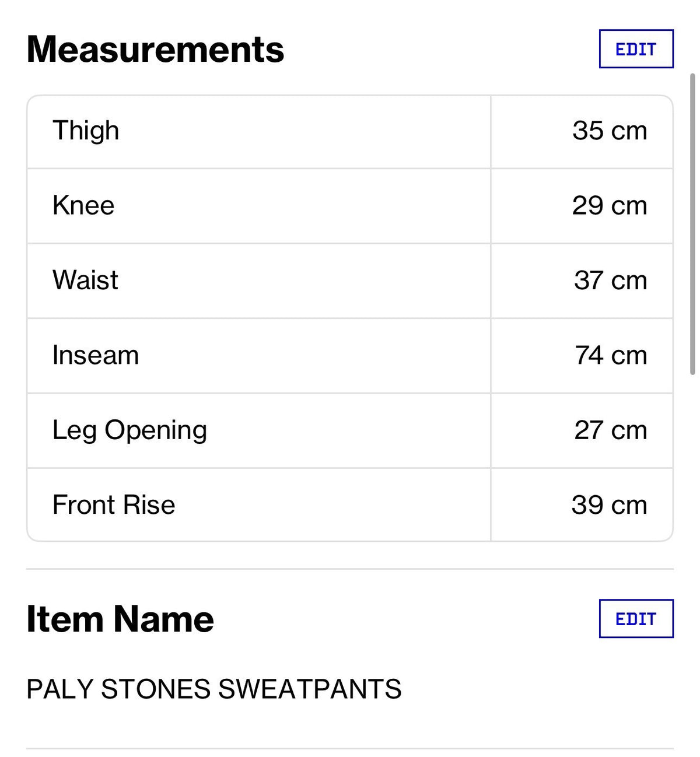Select the 27 cm Leg Opening value
Image resolution: width=700 pixels, height=757 pixels.
click(610, 430)
